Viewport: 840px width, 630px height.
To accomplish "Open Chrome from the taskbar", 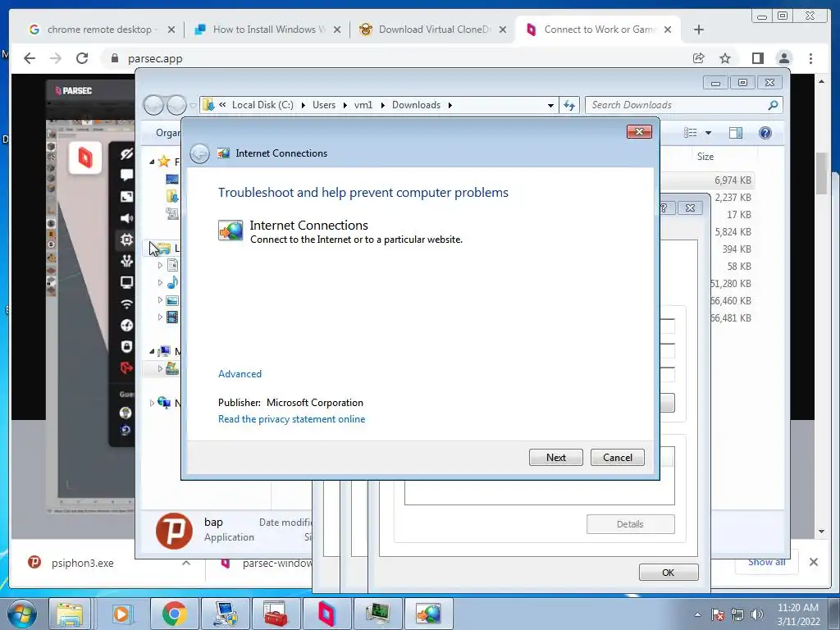I will pyautogui.click(x=174, y=614).
